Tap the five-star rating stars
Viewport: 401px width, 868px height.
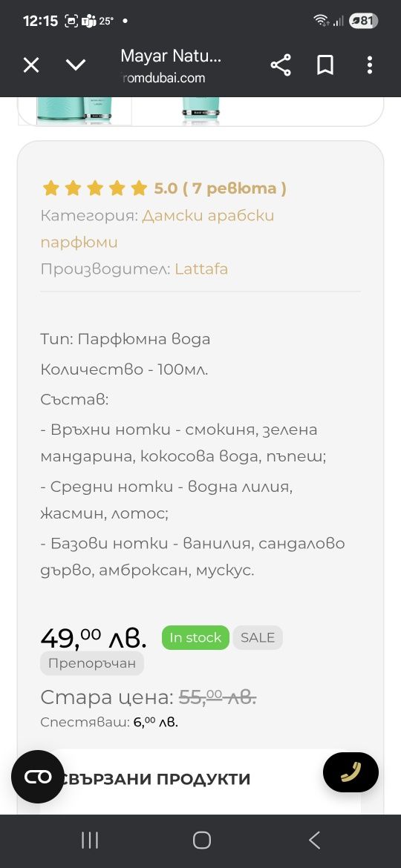click(95, 188)
